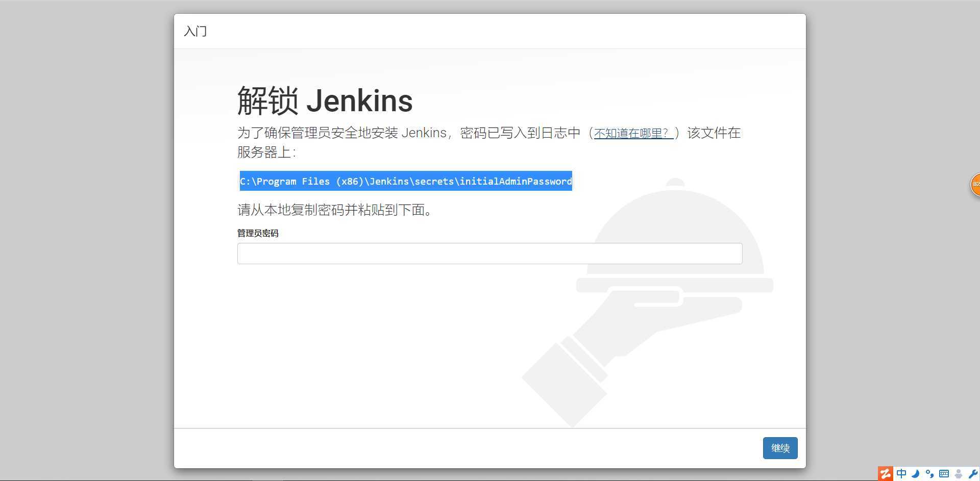The height and width of the screenshot is (481, 980).
Task: Click the highlighted initialAdminPassword file path
Action: tap(406, 181)
